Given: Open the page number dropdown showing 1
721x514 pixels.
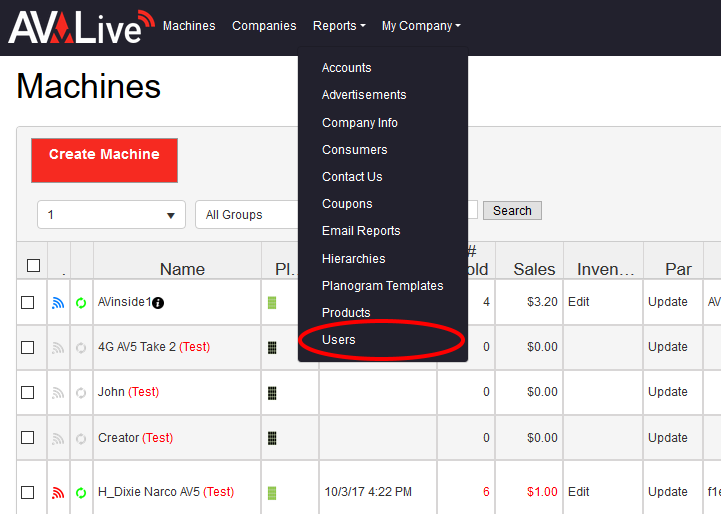Looking at the screenshot, I should pyautogui.click(x=111, y=215).
